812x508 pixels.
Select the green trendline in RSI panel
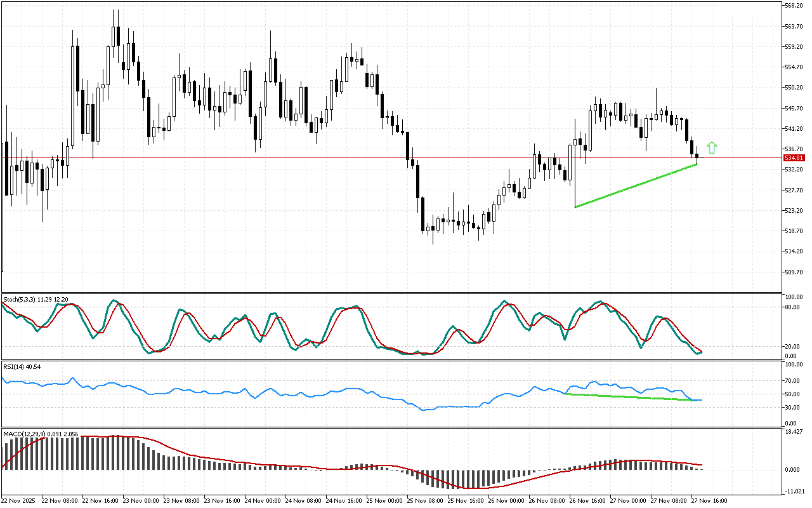coord(634,397)
